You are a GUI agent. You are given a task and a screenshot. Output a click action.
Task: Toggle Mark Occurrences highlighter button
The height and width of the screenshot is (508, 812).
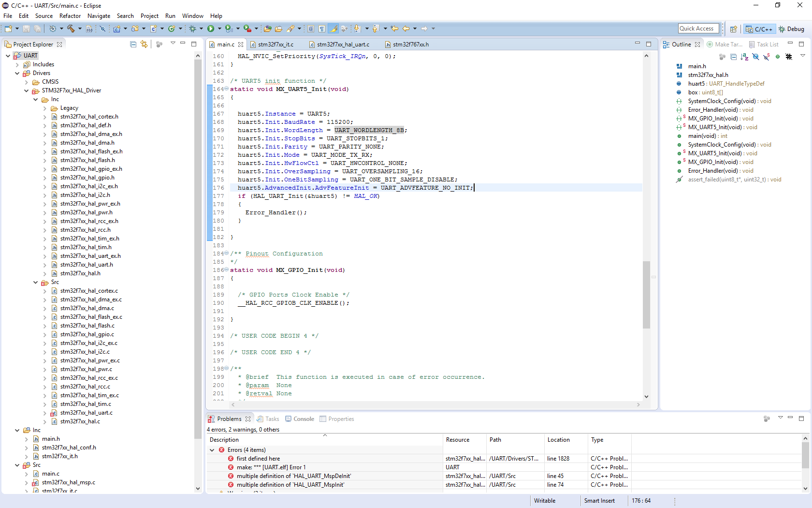click(333, 29)
